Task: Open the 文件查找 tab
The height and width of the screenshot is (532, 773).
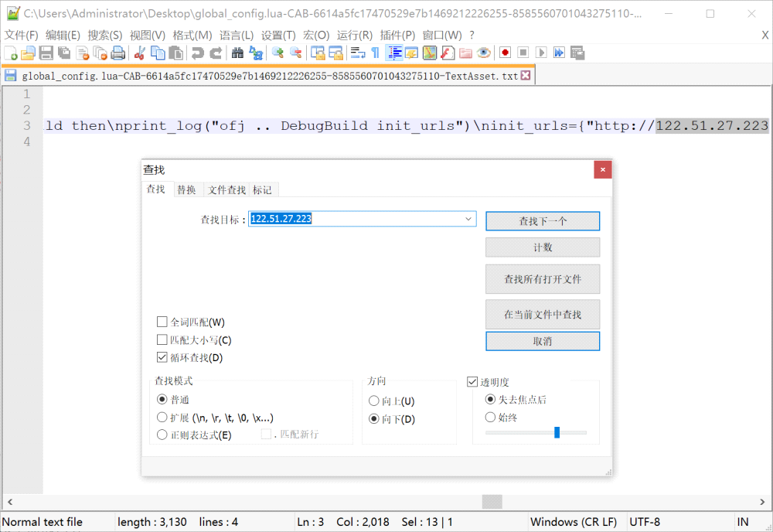Action: (x=227, y=190)
